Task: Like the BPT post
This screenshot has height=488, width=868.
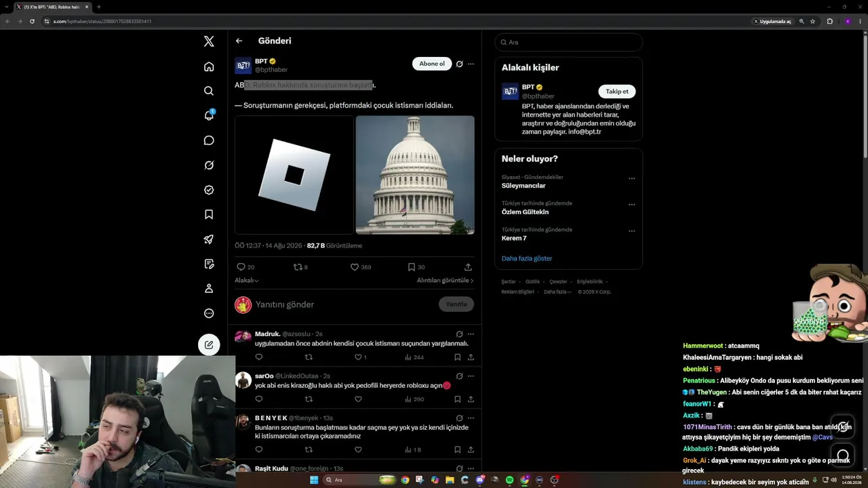Action: (354, 267)
